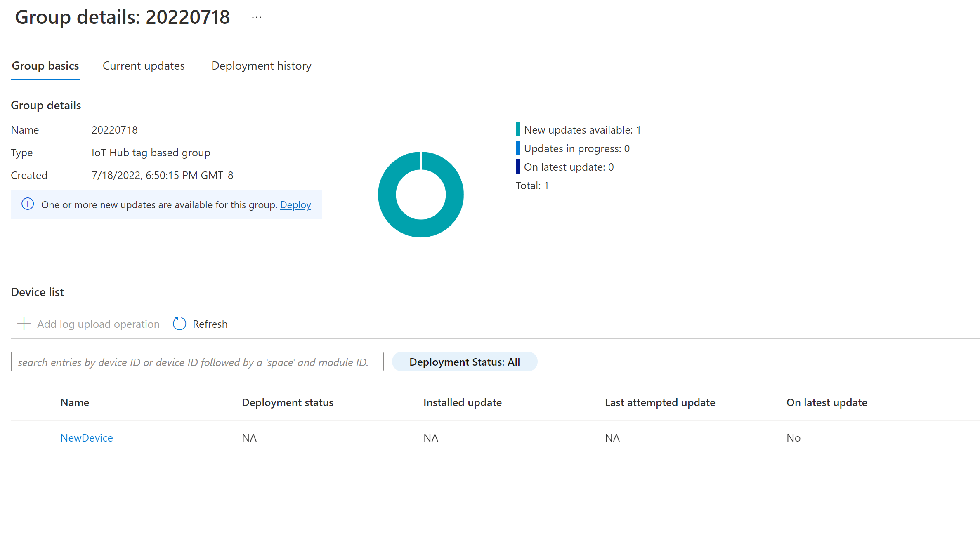Open Deployment Status: All filter
980x545 pixels.
tap(464, 362)
